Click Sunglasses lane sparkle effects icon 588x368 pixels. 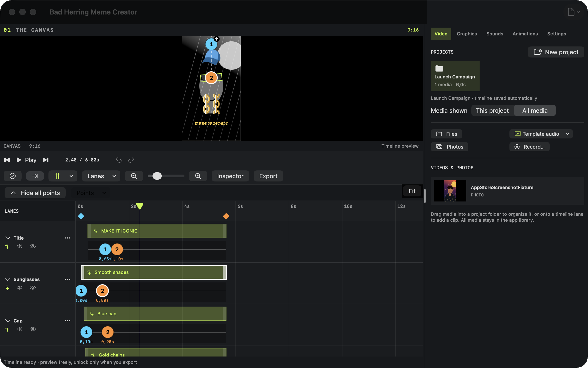click(x=7, y=288)
